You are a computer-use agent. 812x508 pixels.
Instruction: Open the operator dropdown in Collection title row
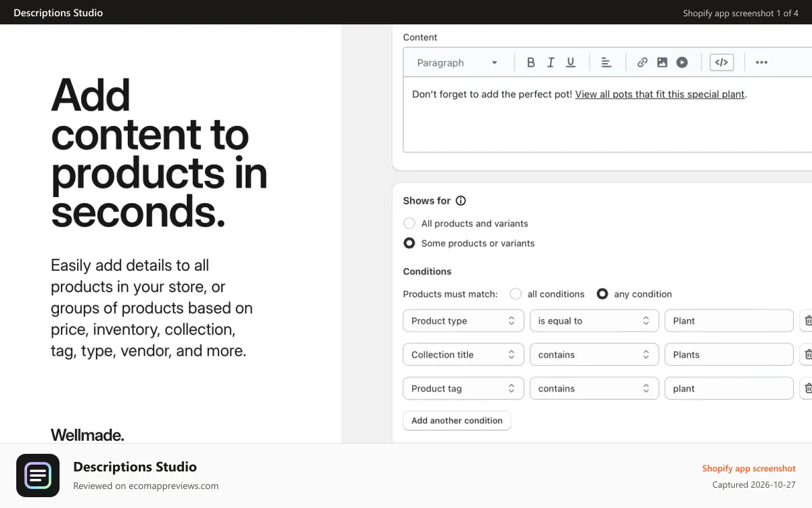pos(594,354)
